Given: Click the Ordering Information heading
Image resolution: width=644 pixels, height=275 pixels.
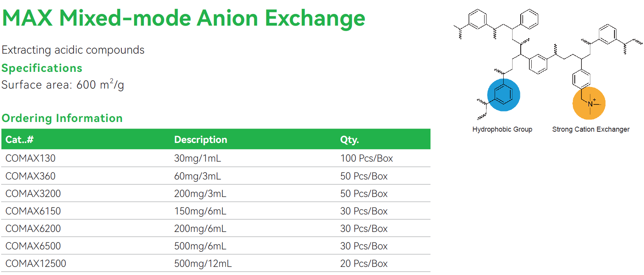Looking at the screenshot, I should (62, 118).
